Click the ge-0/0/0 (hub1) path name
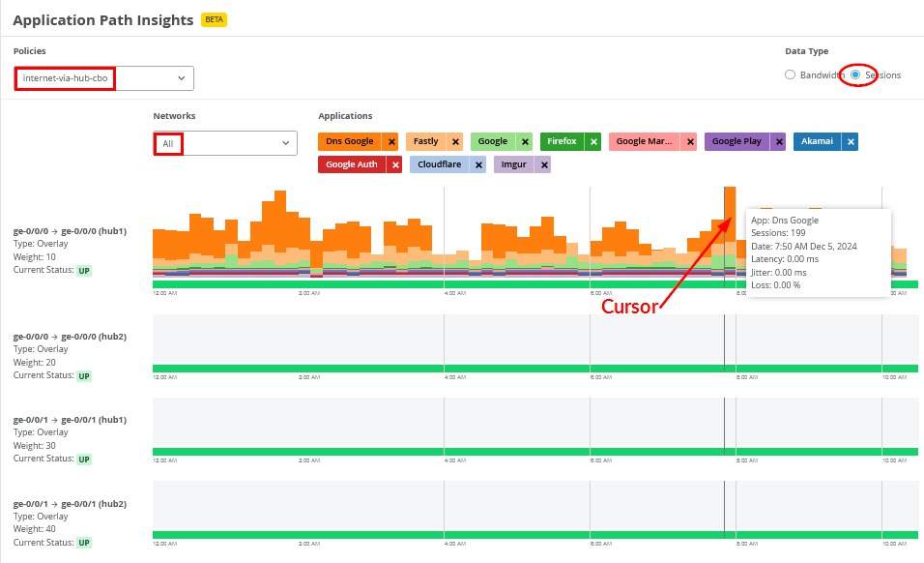 [70, 231]
